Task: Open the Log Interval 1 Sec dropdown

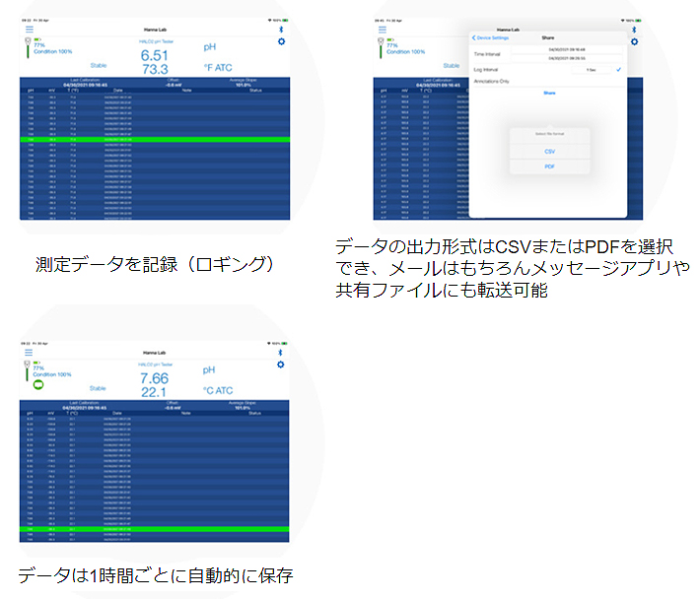Action: (x=590, y=70)
